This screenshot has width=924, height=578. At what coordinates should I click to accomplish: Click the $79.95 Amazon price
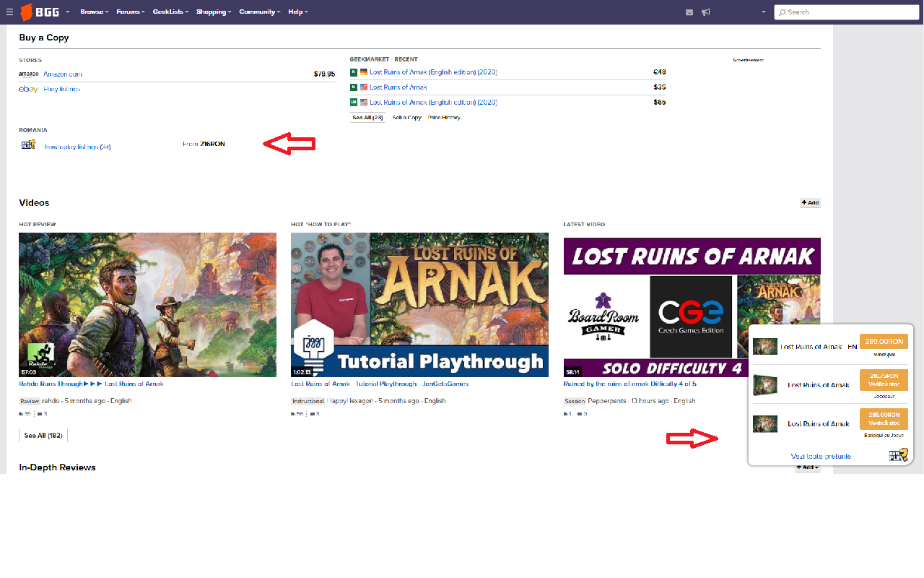coord(324,74)
